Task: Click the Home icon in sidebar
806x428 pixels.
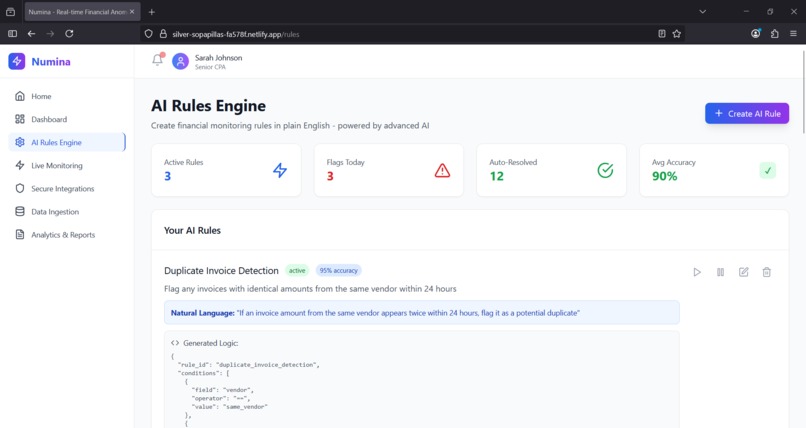Action: tap(20, 96)
